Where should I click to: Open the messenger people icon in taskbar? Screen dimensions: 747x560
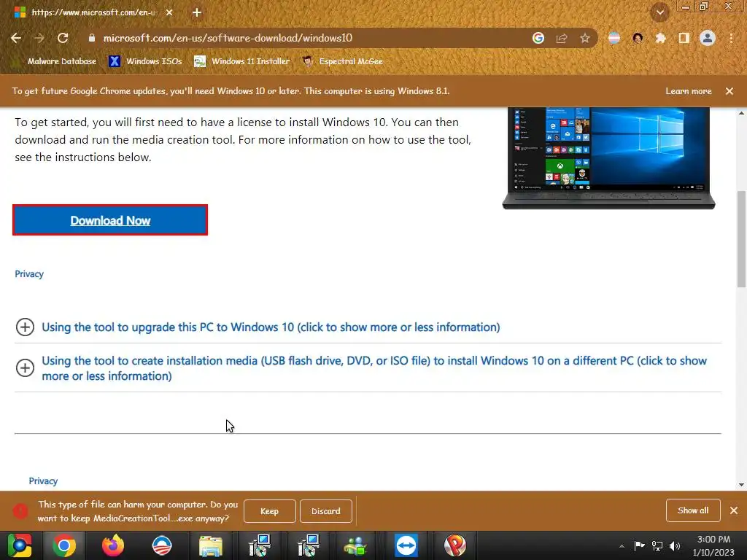click(x=356, y=545)
